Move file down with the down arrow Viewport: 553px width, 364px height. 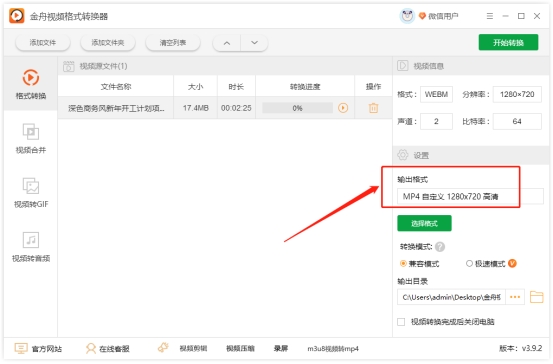[254, 43]
